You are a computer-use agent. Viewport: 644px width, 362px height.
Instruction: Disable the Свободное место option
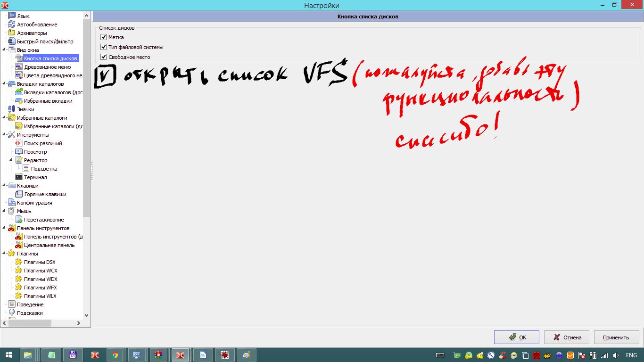(104, 57)
